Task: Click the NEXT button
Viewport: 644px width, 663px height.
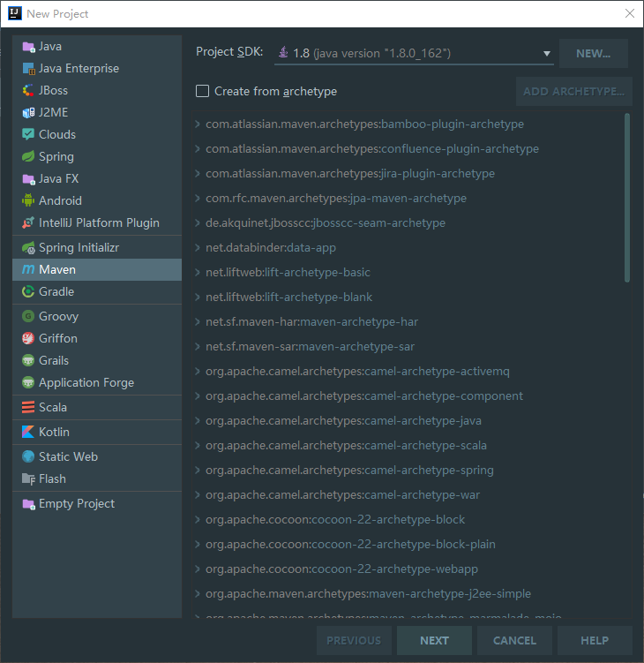Action: pyautogui.click(x=434, y=640)
